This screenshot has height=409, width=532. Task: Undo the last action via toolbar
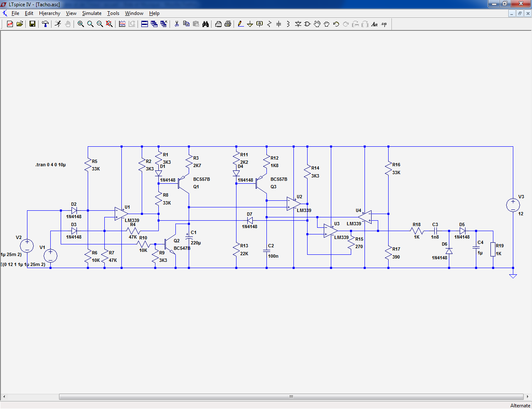click(336, 24)
